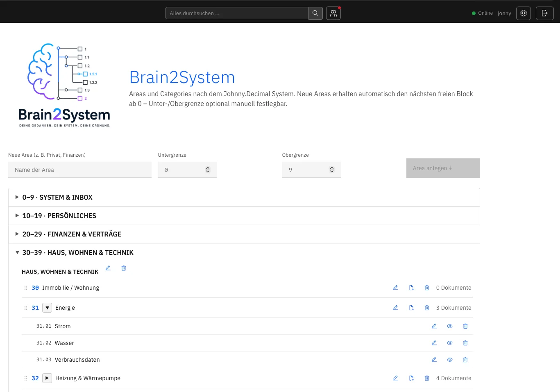The image size is (560, 392).
Task: Delete the 31.02 Wasser entry
Action: [x=465, y=343]
